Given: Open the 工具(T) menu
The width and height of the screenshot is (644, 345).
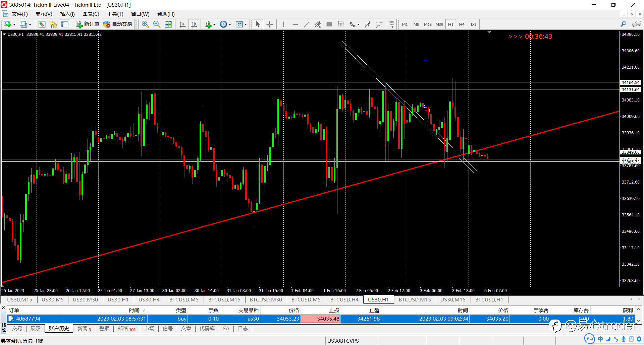Looking at the screenshot, I should click(115, 14).
